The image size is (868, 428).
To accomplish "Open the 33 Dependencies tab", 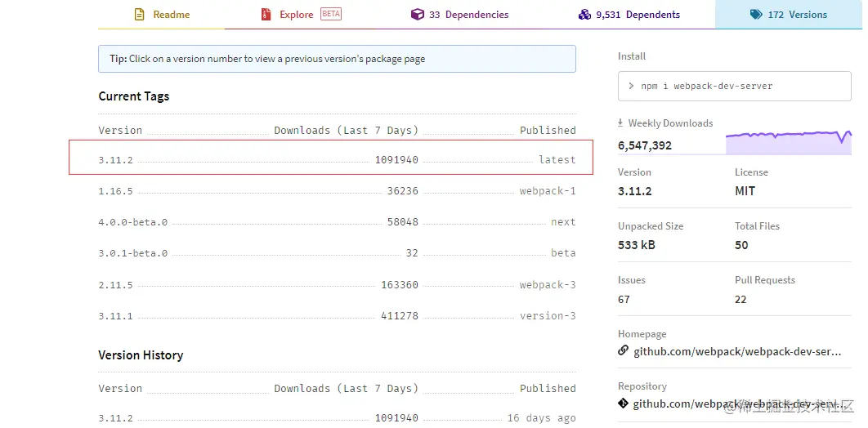I will [x=459, y=15].
